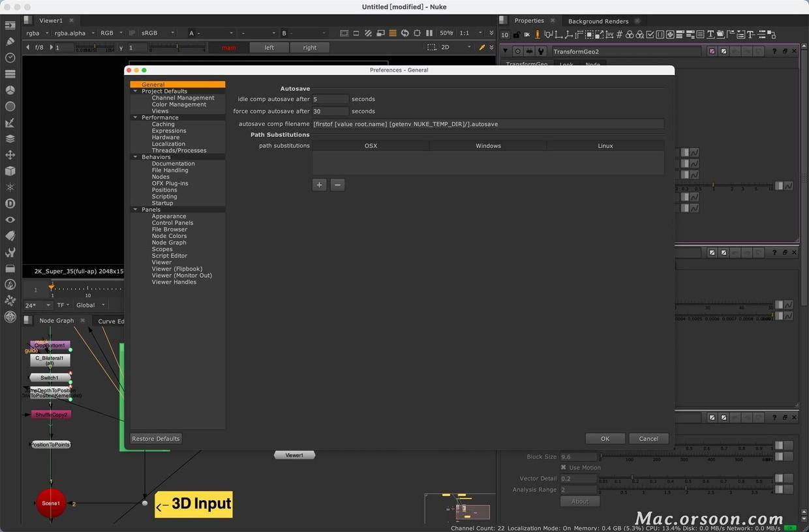
Task: Click the refresh viewer icon
Action: 404,33
